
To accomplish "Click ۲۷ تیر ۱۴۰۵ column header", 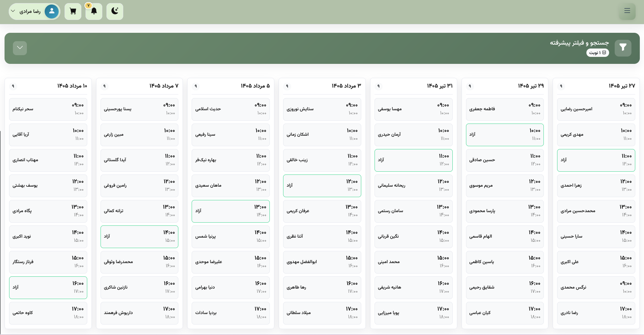I will 622,86.
